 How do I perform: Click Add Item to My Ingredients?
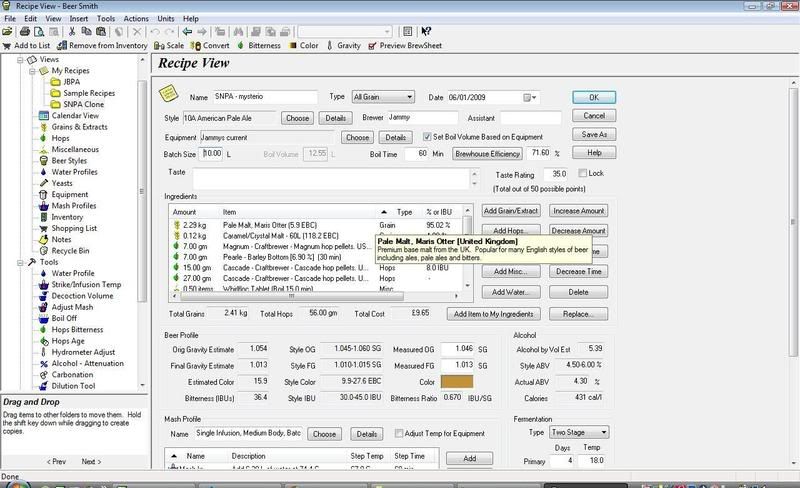[x=493, y=314]
